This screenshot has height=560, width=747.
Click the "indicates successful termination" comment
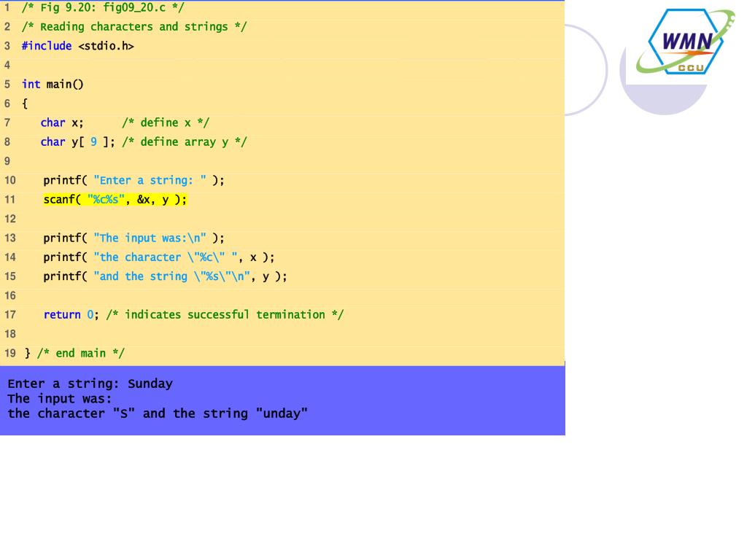coord(225,315)
